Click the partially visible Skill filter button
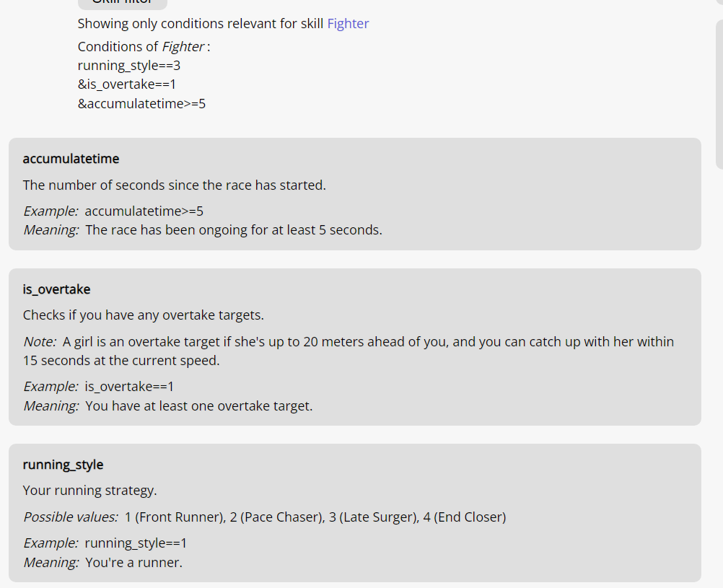The height and width of the screenshot is (588, 723). tap(123, 4)
